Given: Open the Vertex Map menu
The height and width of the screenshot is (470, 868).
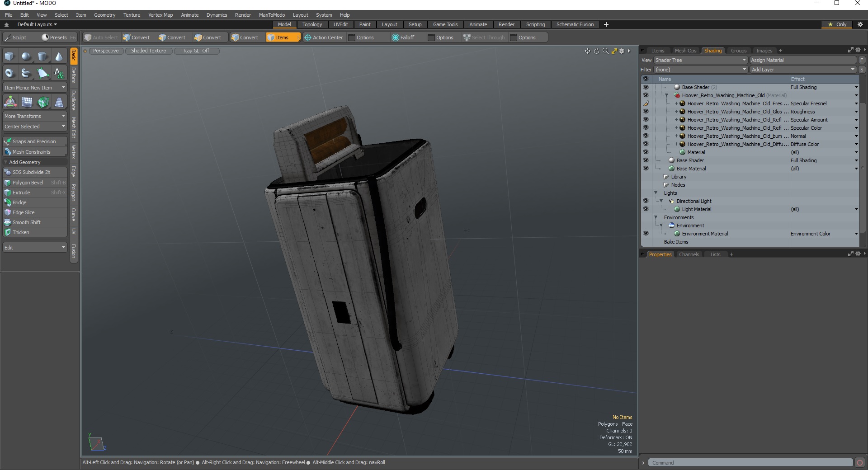Looking at the screenshot, I should point(160,15).
